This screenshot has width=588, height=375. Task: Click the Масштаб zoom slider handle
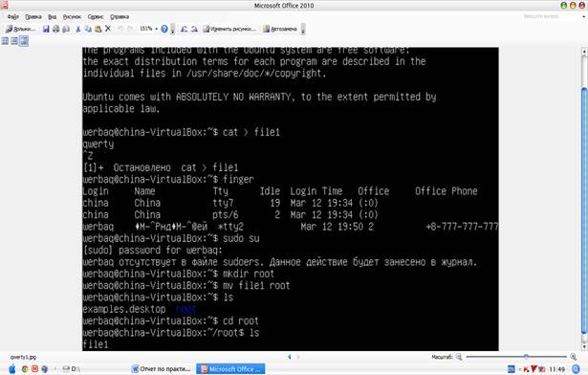526,357
